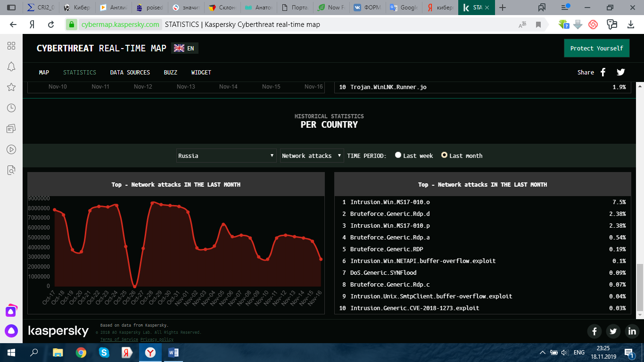644x362 pixels.
Task: Click the grey arrow download extension
Action: tap(578, 25)
